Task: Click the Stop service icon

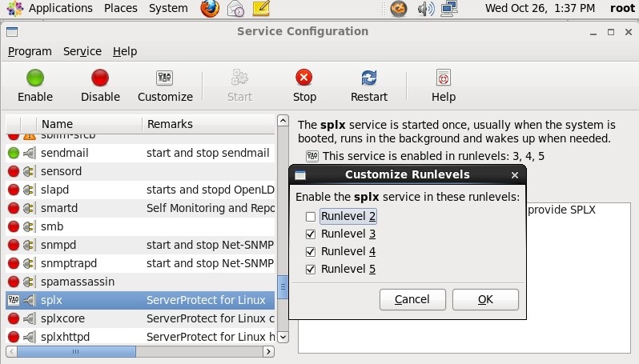Action: click(304, 78)
